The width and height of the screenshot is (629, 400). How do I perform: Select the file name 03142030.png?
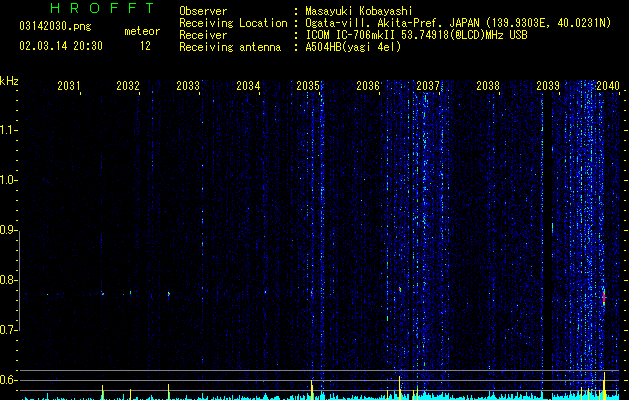click(55, 27)
